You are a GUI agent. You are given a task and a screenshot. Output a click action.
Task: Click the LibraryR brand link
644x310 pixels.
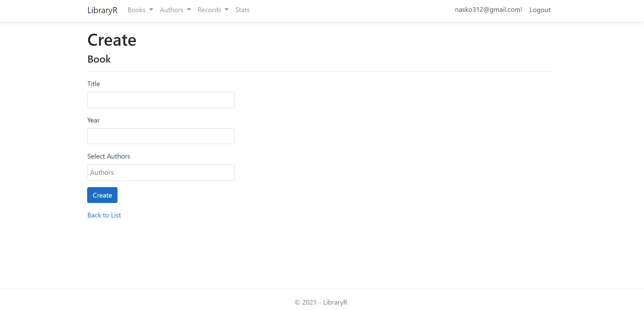[102, 10]
